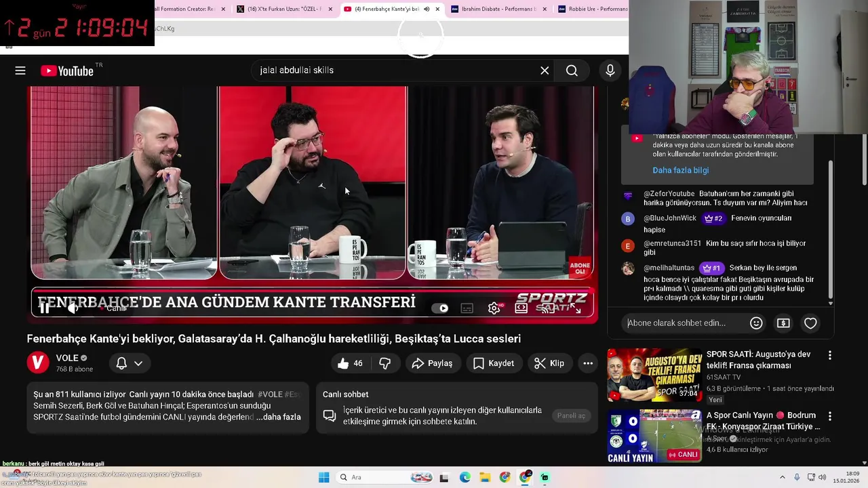Open the YouTube hamburger guide menu

pos(20,70)
